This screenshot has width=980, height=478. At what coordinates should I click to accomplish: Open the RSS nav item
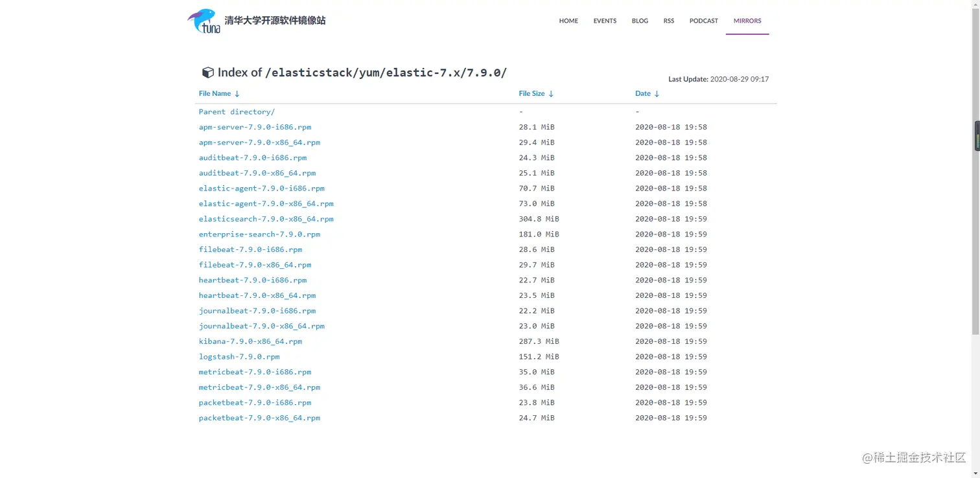coord(669,21)
